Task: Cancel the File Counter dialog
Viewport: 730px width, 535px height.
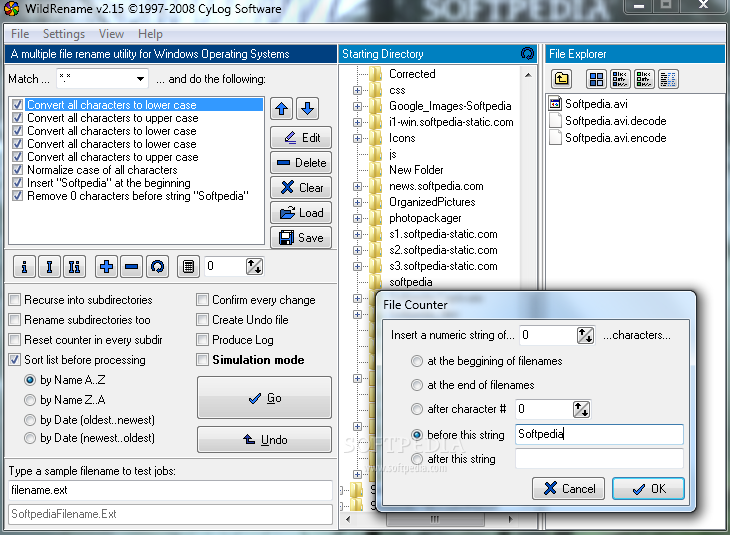Action: pyautogui.click(x=568, y=488)
